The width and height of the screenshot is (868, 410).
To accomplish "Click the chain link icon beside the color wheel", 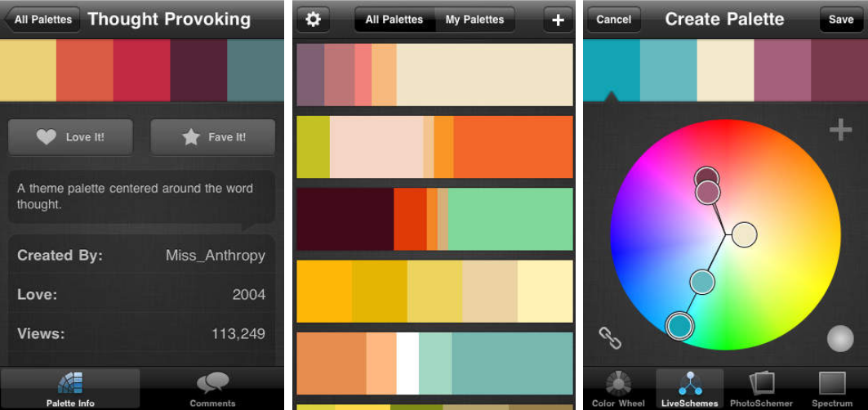I will pyautogui.click(x=610, y=337).
